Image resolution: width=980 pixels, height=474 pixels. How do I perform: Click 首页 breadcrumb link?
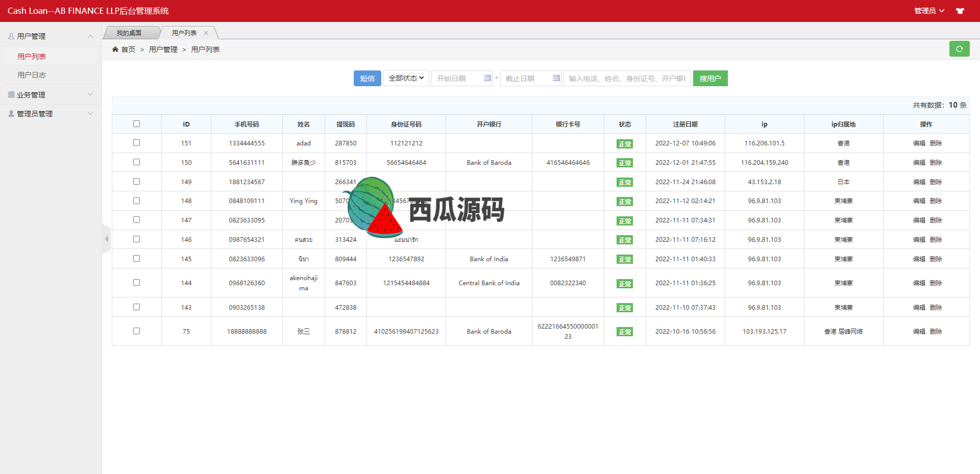click(x=128, y=49)
